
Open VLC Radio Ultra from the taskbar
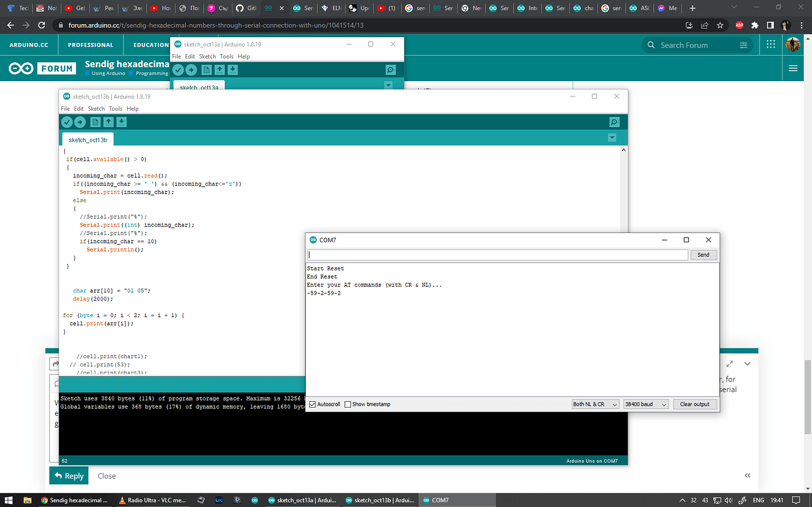click(152, 500)
